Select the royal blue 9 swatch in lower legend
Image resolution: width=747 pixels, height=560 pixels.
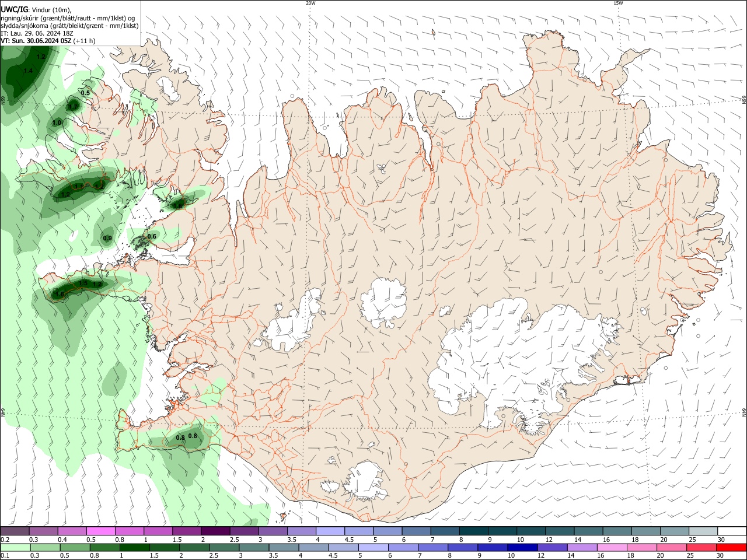[493, 547]
